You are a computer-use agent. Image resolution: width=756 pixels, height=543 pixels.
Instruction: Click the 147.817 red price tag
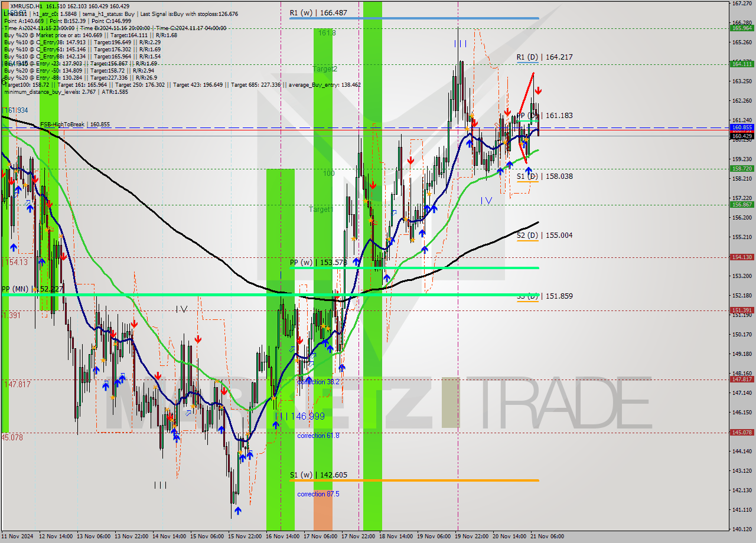click(x=742, y=379)
